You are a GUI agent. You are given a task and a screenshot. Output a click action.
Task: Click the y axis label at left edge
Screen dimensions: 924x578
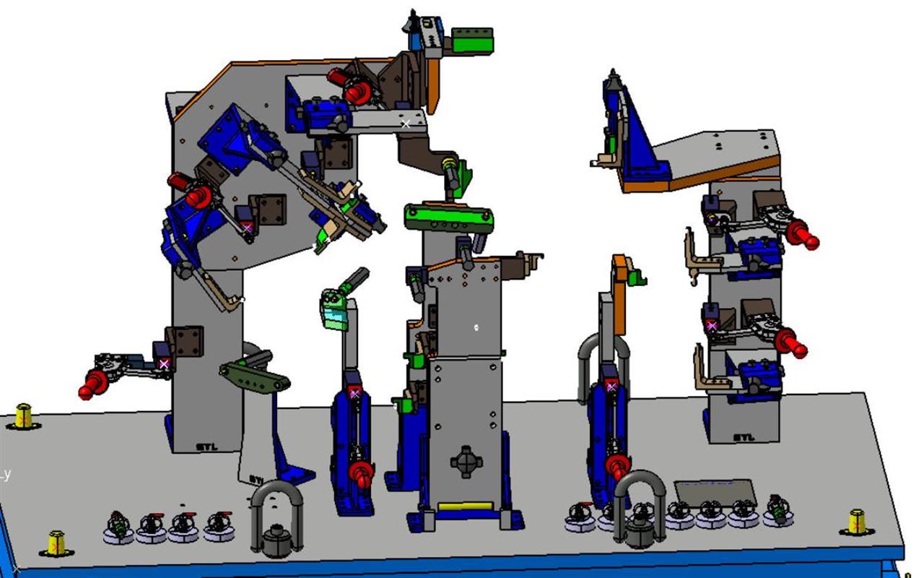pyautogui.click(x=6, y=475)
